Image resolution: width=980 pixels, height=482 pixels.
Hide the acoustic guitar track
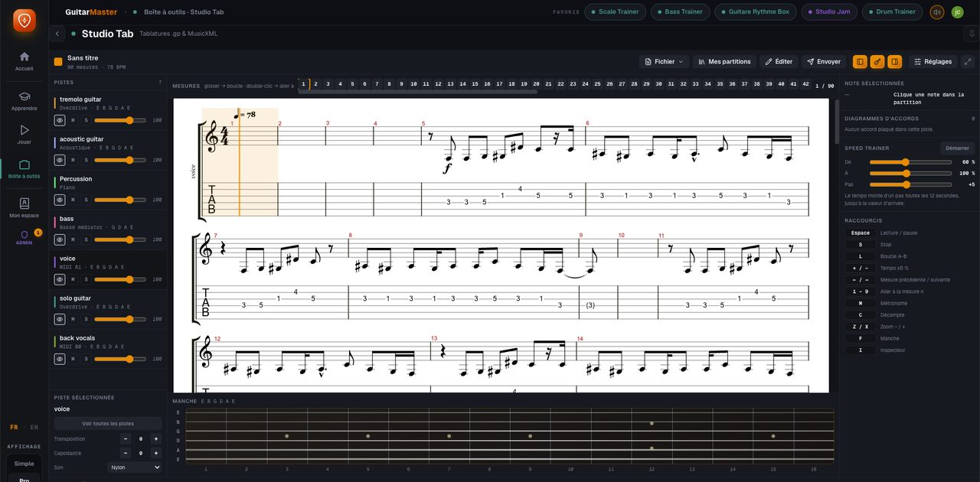pos(60,160)
